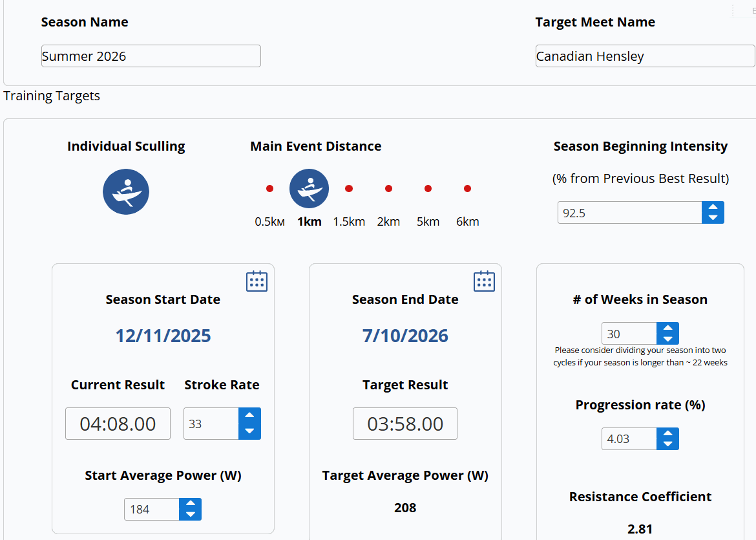Screen dimensions: 756x540
Task: Click the Season Name text field
Action: (x=151, y=56)
